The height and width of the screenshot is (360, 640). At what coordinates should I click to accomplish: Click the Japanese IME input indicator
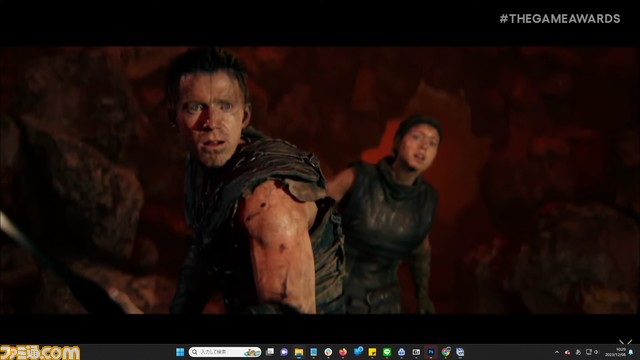pos(578,352)
